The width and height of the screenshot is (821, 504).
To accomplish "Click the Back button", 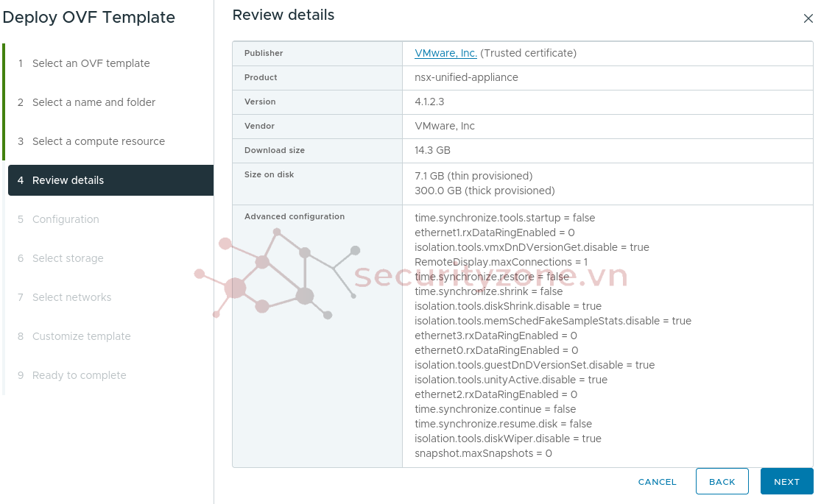I will tap(722, 482).
